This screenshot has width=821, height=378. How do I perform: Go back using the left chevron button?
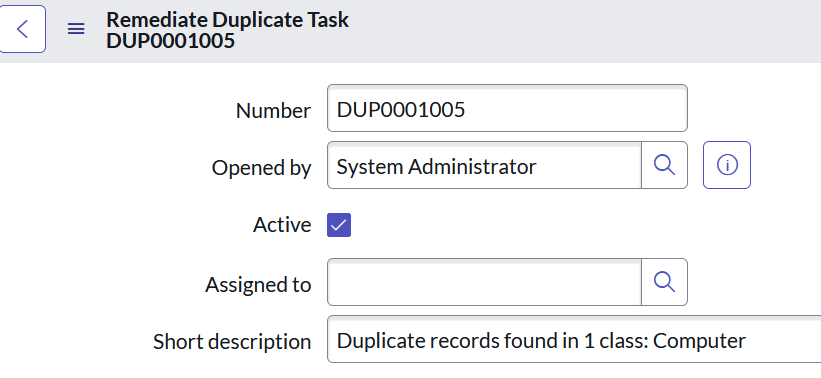22,29
